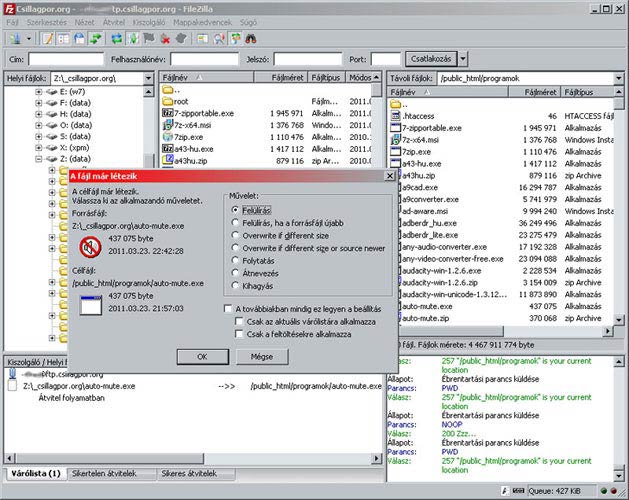Enable 'A továbbiakban mindig ez legyen' checkbox
629x500 pixels.
(x=229, y=309)
